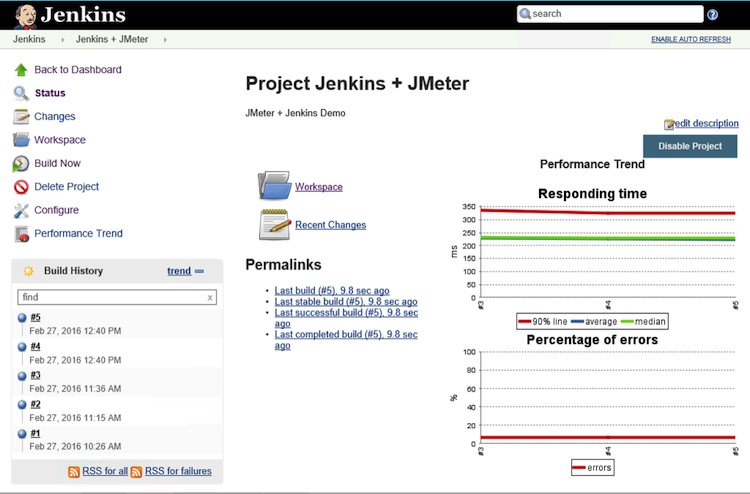750x494 pixels.
Task: Open the Changes sidebar link
Action: (55, 117)
